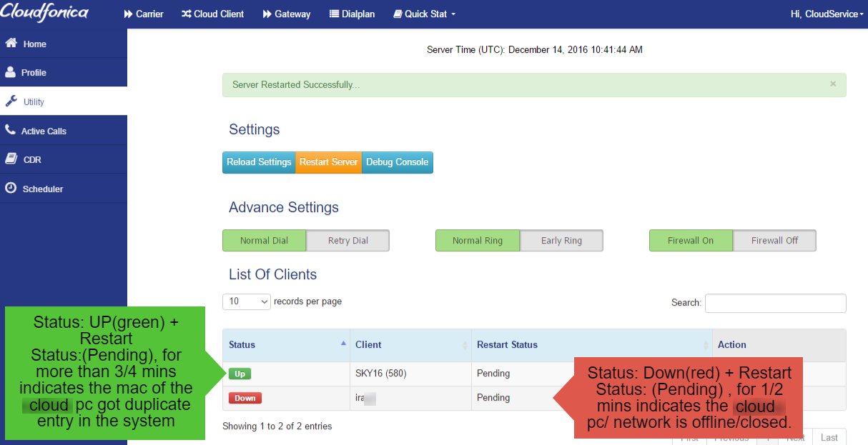Expand the CloudService account menu
868x445 pixels.
(827, 14)
